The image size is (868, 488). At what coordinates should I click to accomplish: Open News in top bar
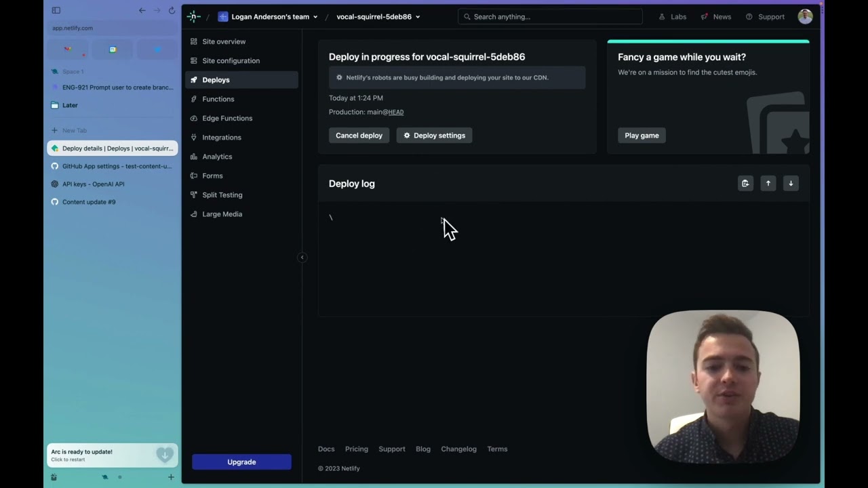click(x=716, y=16)
